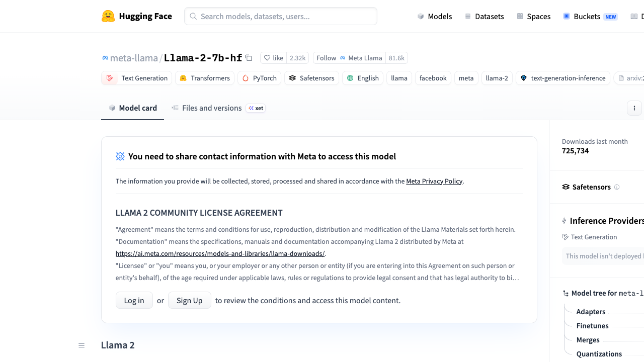Image resolution: width=644 pixels, height=362 pixels.
Task: Click the Log in button
Action: (134, 300)
